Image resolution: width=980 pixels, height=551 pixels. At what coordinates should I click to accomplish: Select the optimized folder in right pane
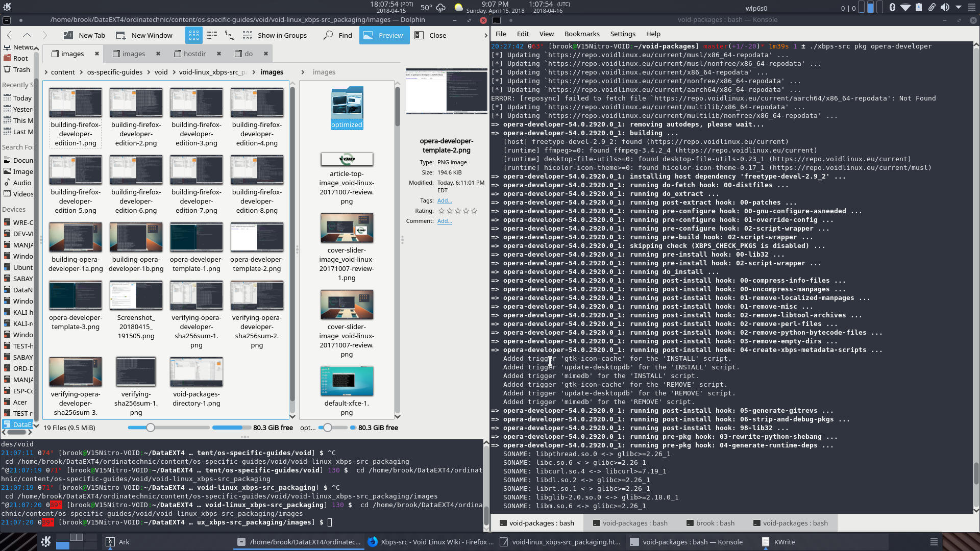347,108
